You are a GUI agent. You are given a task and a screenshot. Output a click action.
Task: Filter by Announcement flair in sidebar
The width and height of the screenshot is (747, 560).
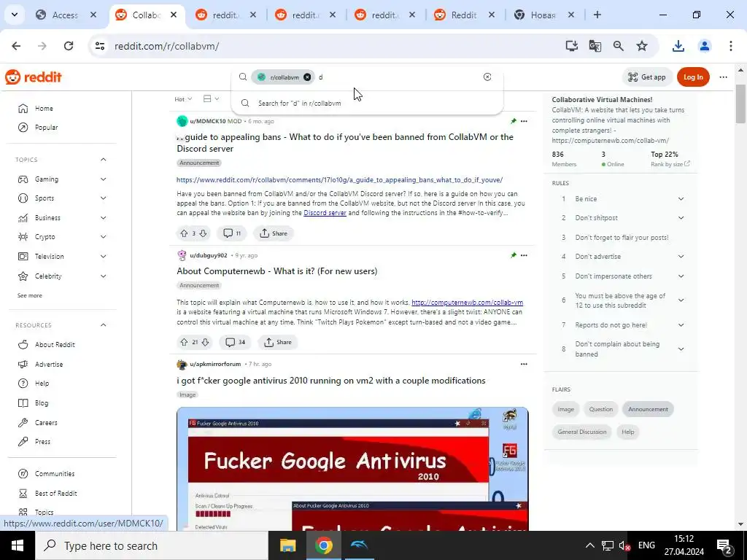point(648,409)
